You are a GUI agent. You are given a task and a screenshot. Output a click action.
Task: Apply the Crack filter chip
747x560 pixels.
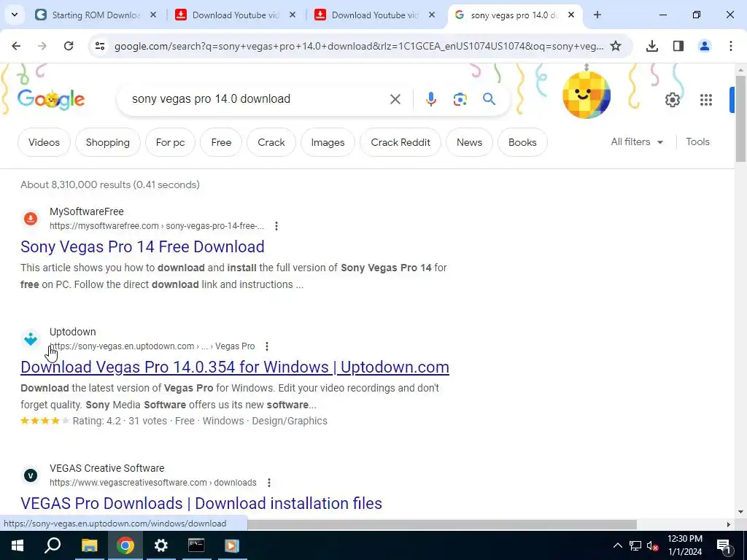(271, 142)
